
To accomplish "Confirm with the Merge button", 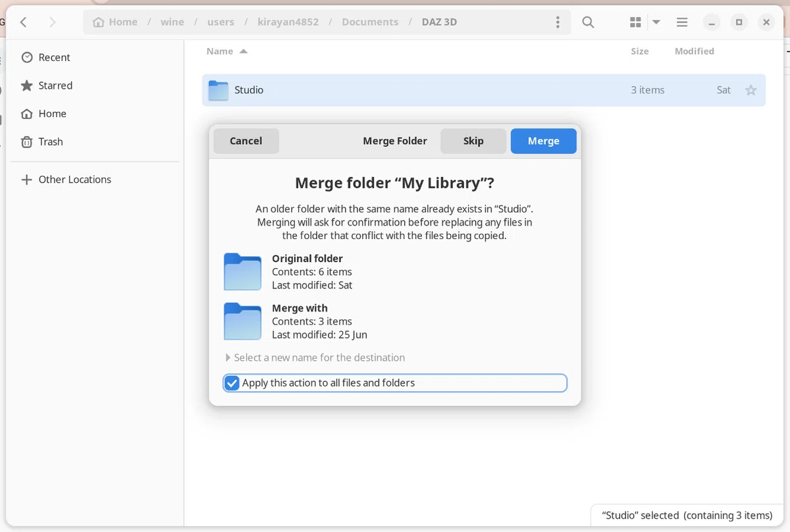I will pyautogui.click(x=544, y=141).
